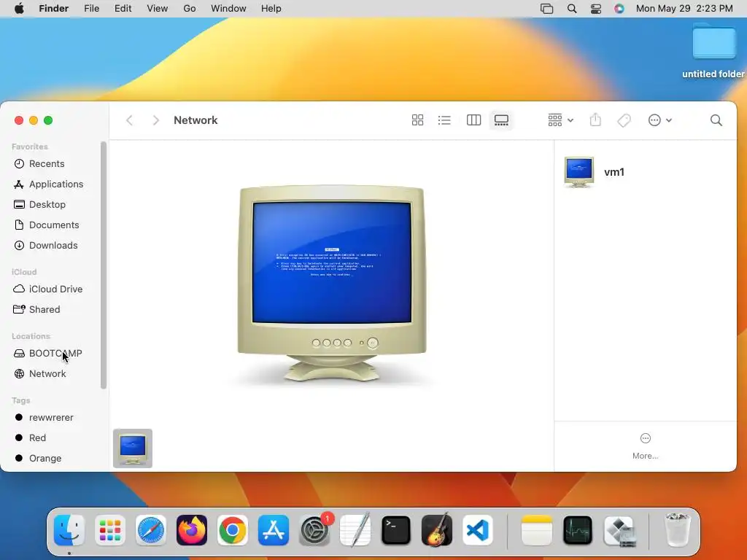Click the Siri icon in menu bar
The width and height of the screenshot is (747, 560).
[x=619, y=9]
